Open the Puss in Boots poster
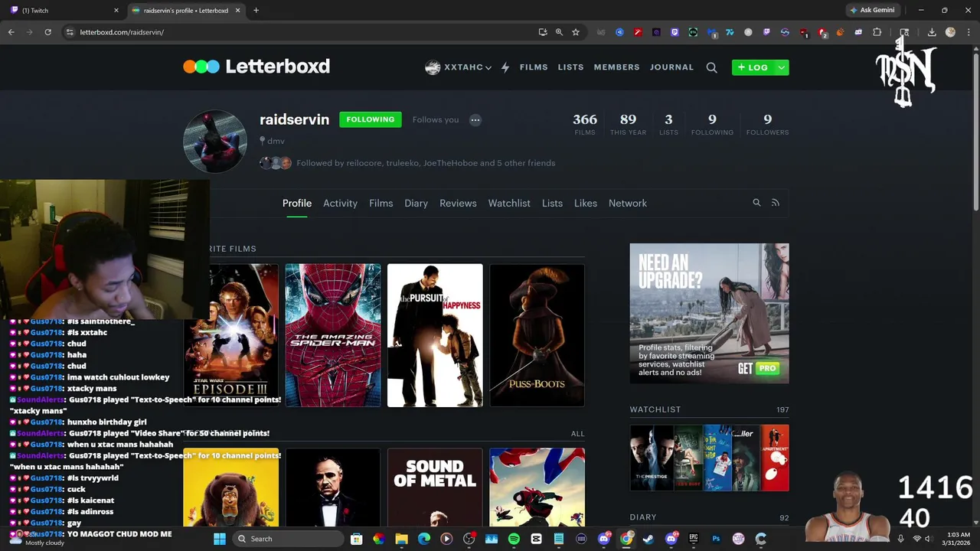The image size is (980, 551). tap(537, 335)
